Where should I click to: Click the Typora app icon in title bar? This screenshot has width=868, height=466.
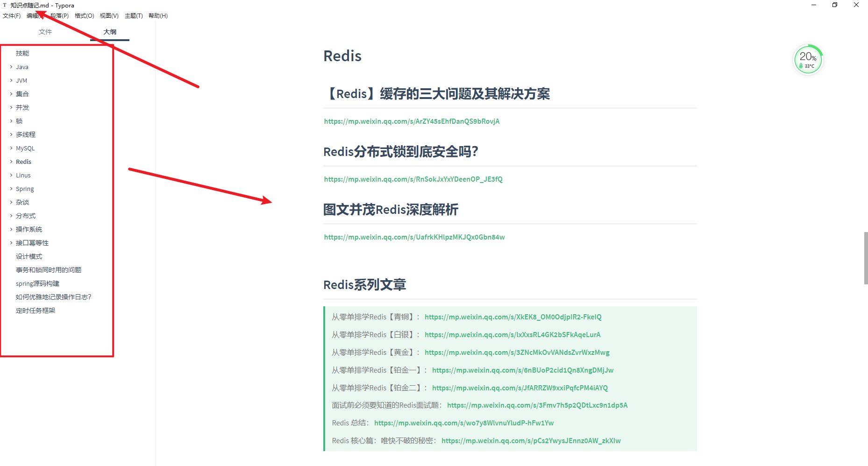(5, 5)
